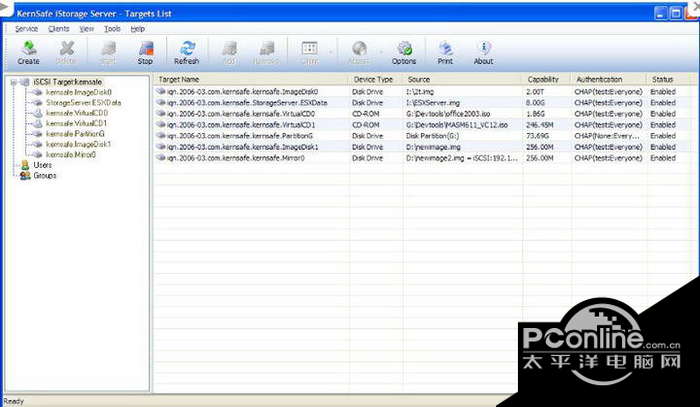Click target name iqn...StorageServer.ESXData
This screenshot has height=407, width=700.
coord(247,103)
